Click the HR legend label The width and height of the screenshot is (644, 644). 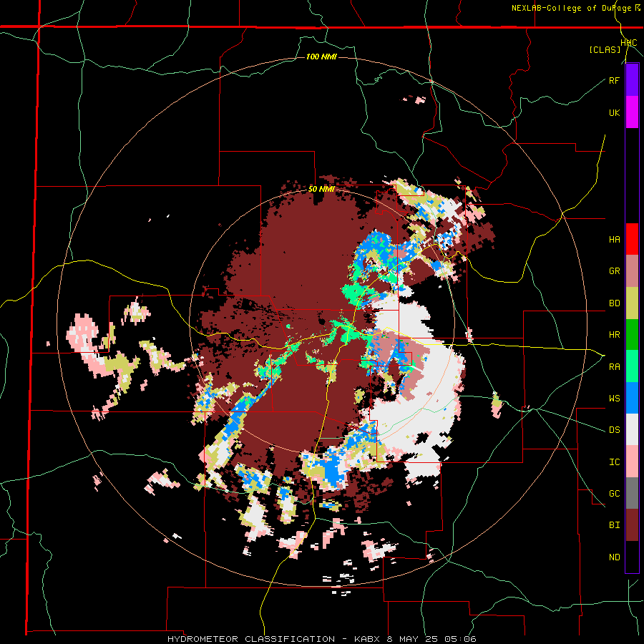point(614,335)
